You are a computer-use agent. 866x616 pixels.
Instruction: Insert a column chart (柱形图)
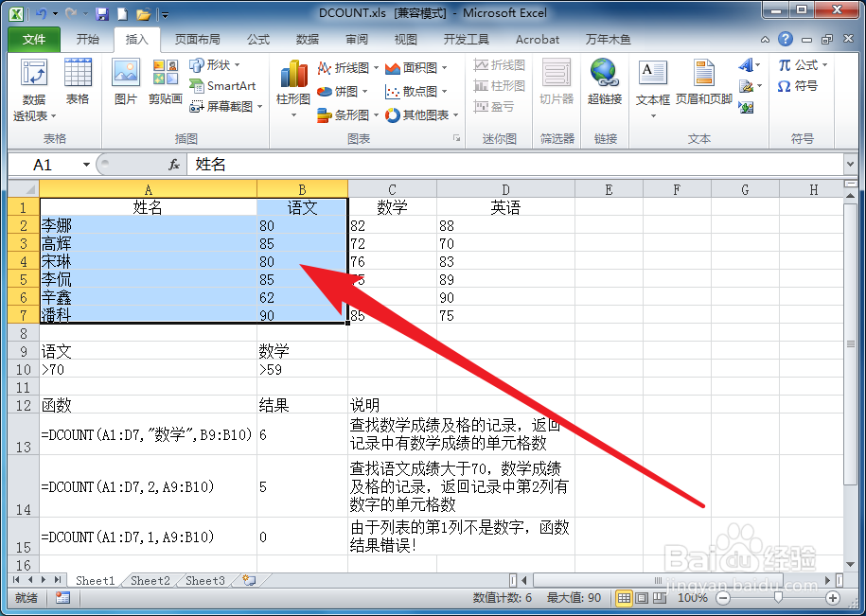click(293, 88)
